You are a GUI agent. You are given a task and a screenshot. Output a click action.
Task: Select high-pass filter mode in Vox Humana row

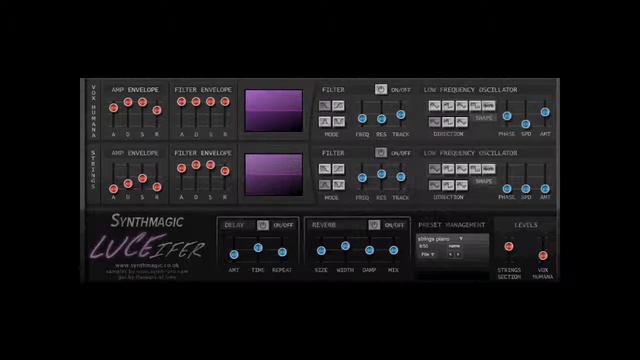338,106
